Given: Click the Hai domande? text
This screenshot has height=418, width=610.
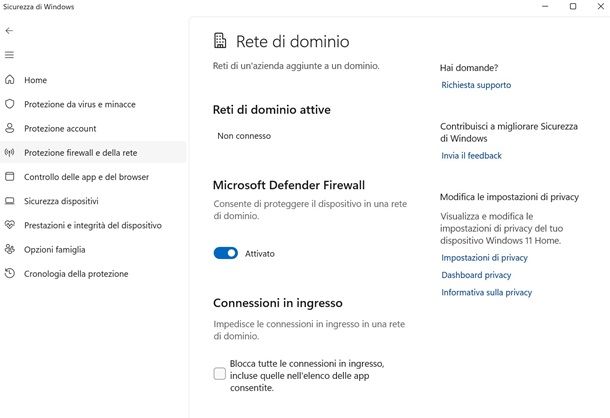Looking at the screenshot, I should coord(469,68).
